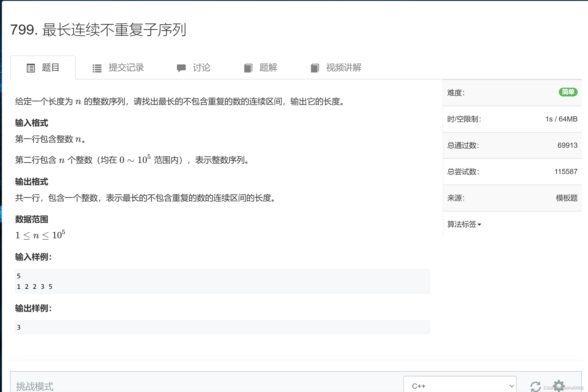
Task: Click the book icon beside 视频讲解
Action: pos(315,68)
